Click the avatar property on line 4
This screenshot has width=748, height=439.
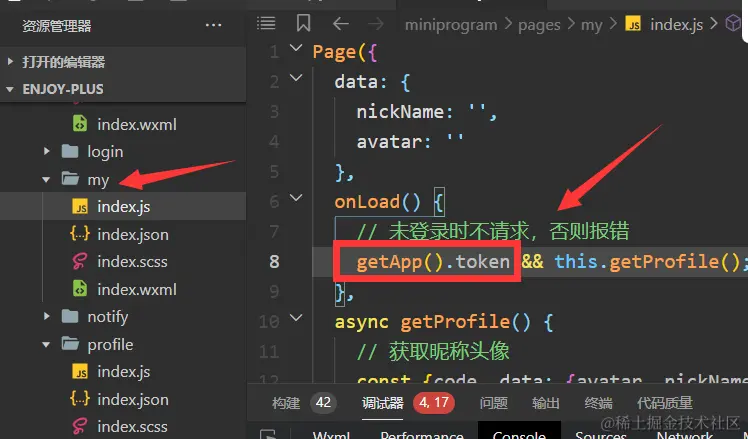tap(389, 142)
